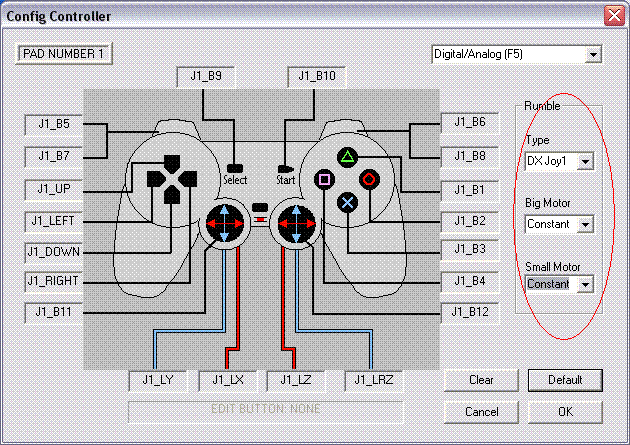Click Cancel to discard changes
This screenshot has height=445, width=630.
[x=481, y=411]
